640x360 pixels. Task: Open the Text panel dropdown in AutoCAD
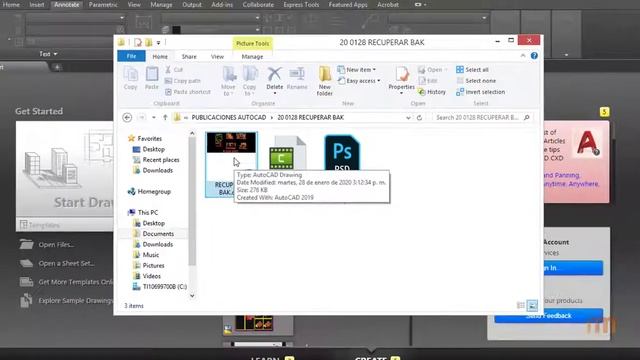point(48,54)
